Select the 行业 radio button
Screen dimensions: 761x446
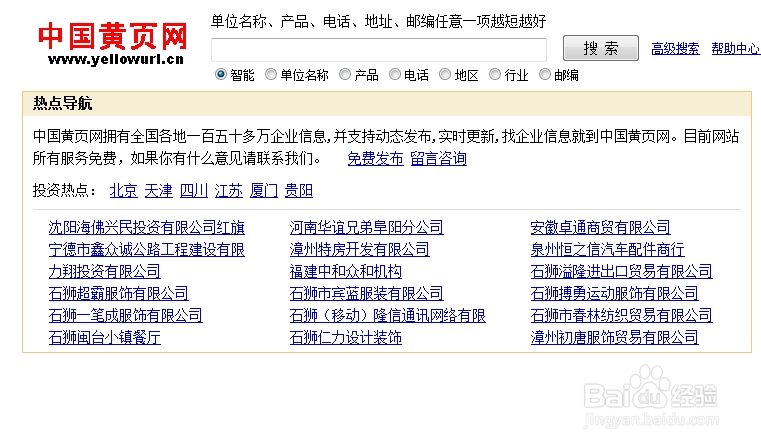(x=495, y=74)
